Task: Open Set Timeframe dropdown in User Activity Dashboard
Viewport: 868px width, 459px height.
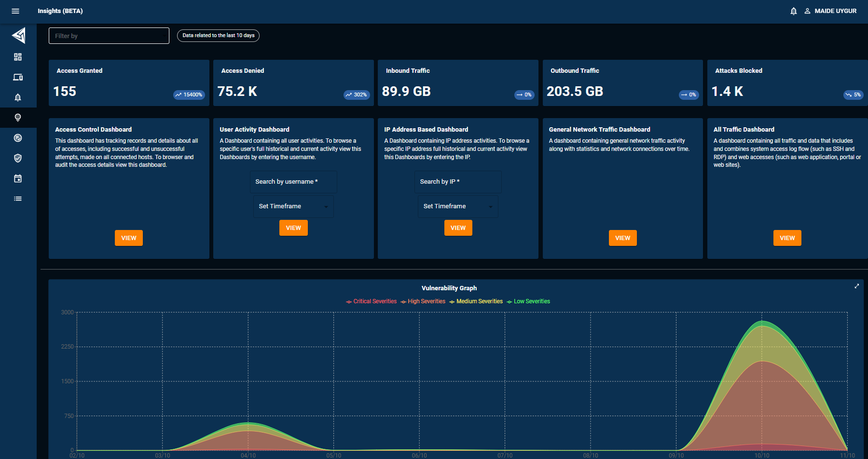Action: point(293,206)
